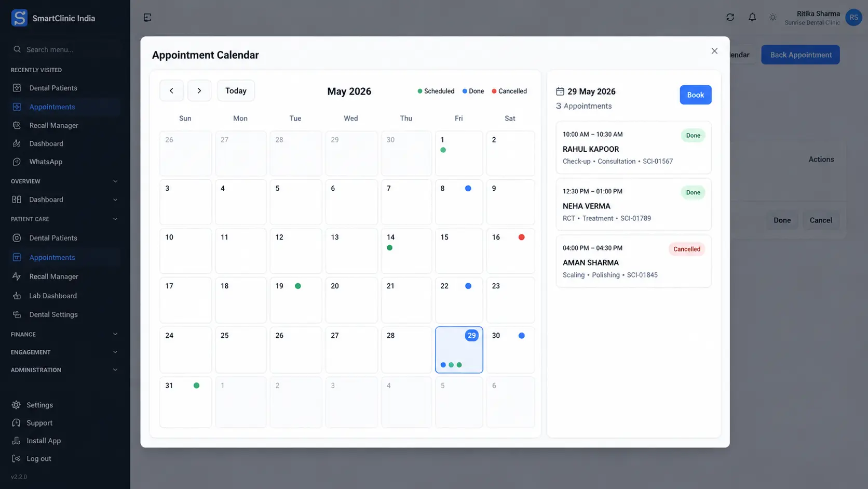Click the refresh sync icon
The image size is (868, 489).
[730, 17]
